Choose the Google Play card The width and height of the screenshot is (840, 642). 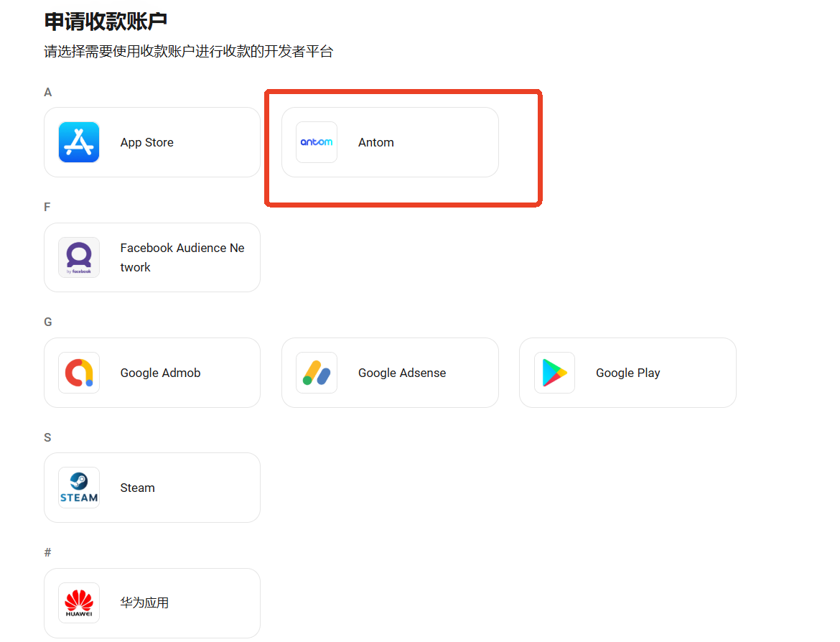pyautogui.click(x=628, y=373)
